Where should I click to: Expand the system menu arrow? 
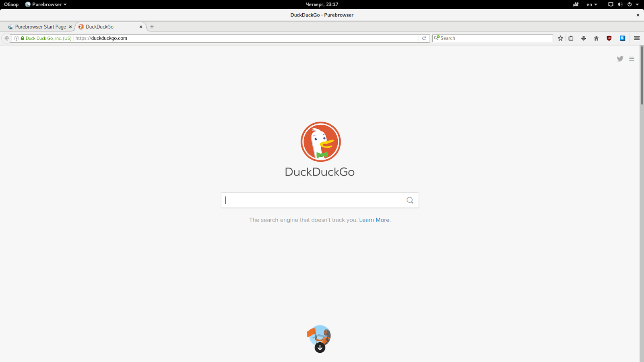(637, 4)
